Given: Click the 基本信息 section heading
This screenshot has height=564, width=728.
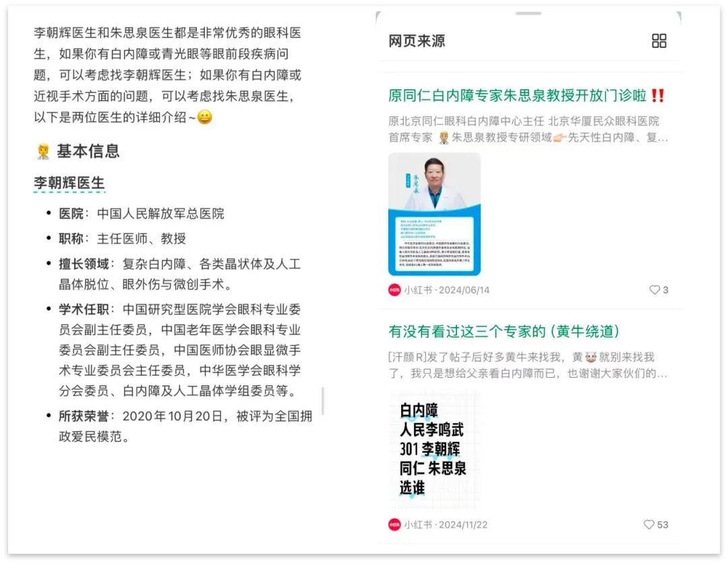Looking at the screenshot, I should pyautogui.click(x=88, y=151).
